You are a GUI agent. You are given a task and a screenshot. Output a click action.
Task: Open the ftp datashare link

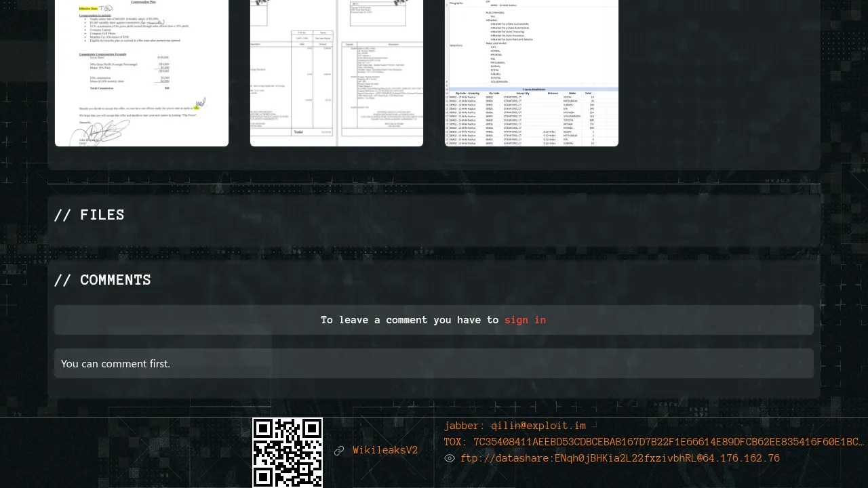pos(620,459)
